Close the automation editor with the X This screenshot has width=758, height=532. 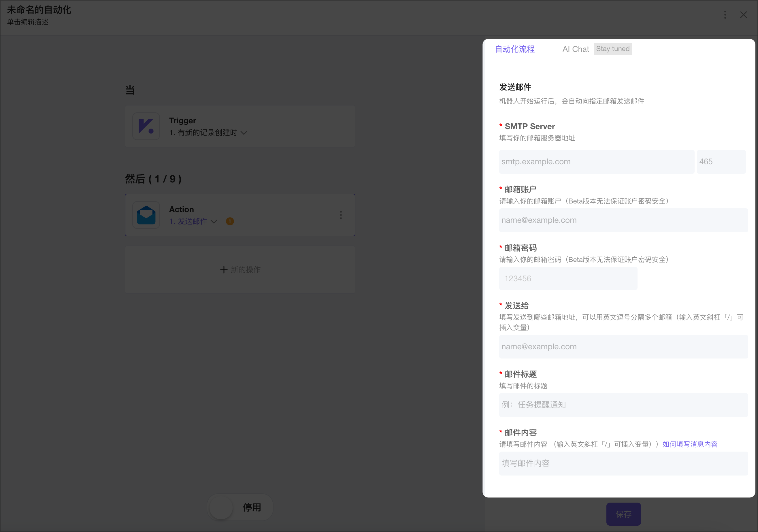point(744,14)
